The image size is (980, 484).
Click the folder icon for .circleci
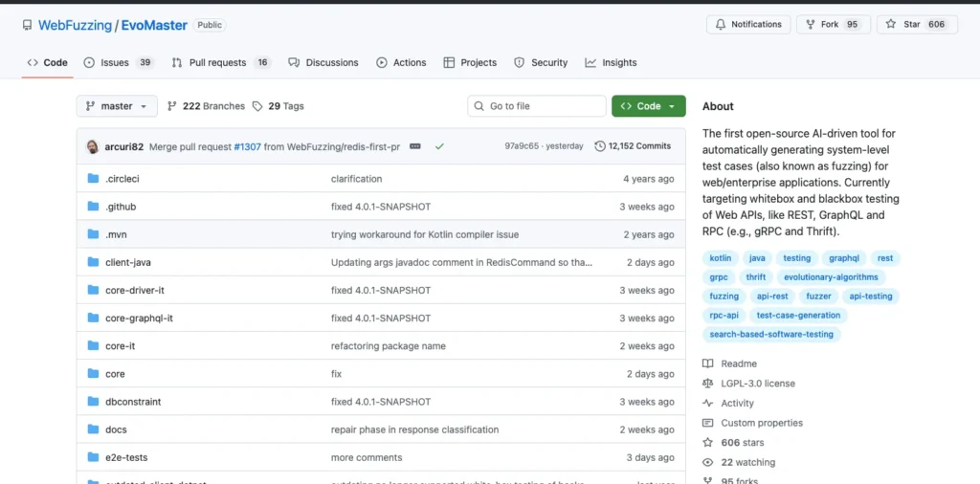pyautogui.click(x=94, y=179)
